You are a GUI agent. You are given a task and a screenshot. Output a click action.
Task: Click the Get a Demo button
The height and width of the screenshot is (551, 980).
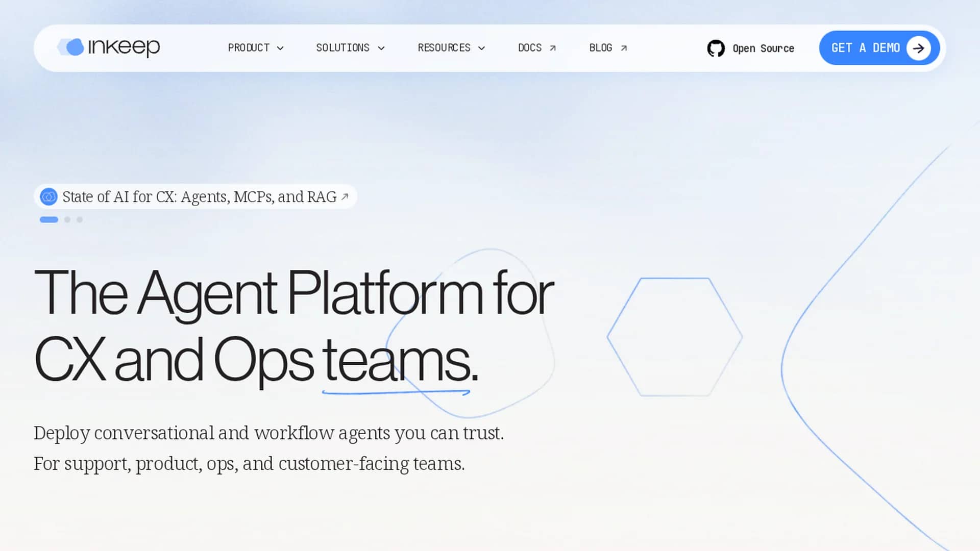(879, 48)
